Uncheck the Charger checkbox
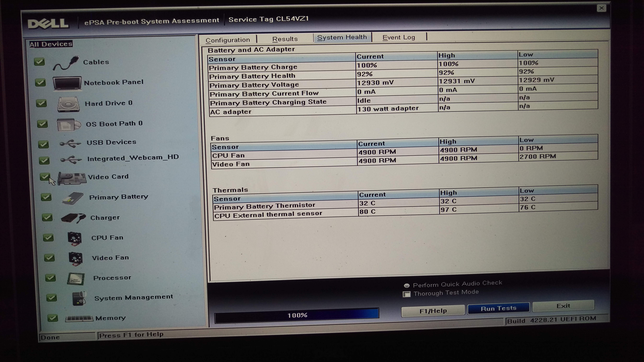 47,217
